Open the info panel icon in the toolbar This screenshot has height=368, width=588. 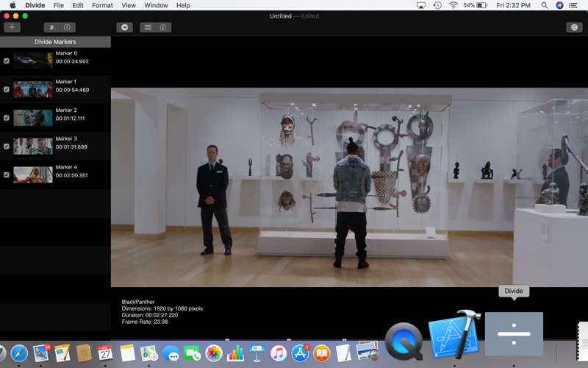(163, 27)
